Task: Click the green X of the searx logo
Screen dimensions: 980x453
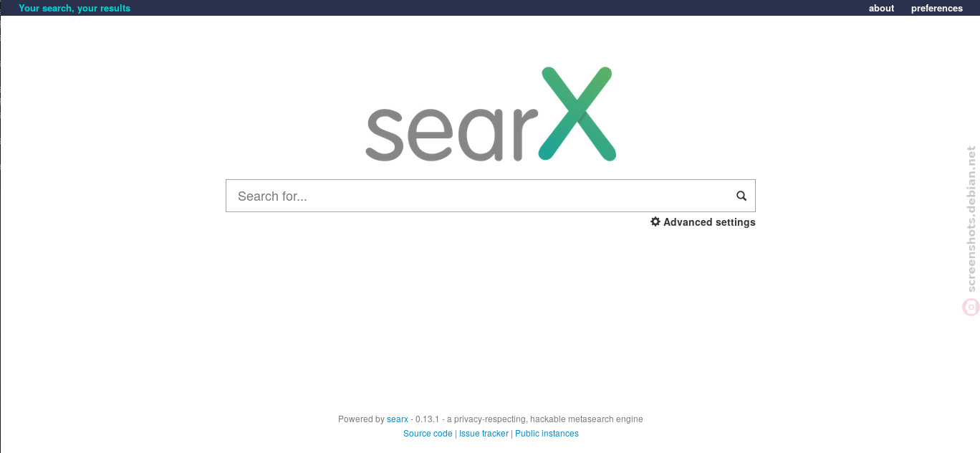Action: 577,113
